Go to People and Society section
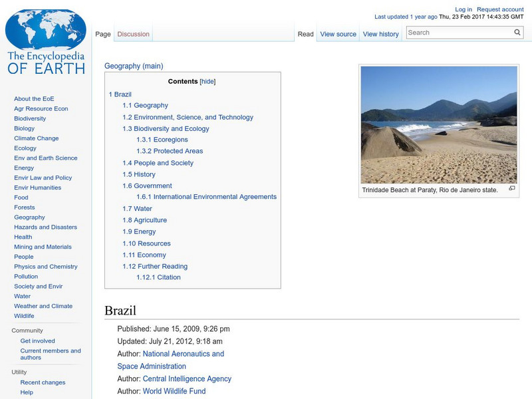Screen dimensions: 532x399 point(158,163)
